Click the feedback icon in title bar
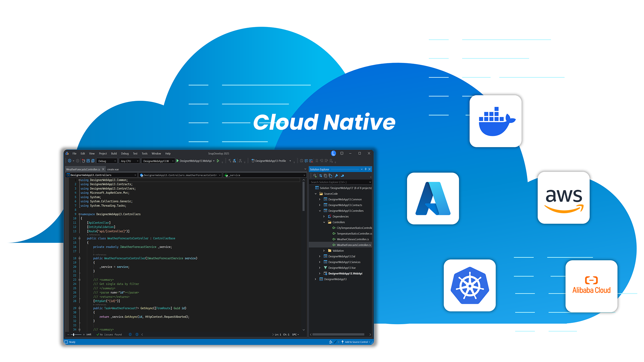 pos(342,153)
